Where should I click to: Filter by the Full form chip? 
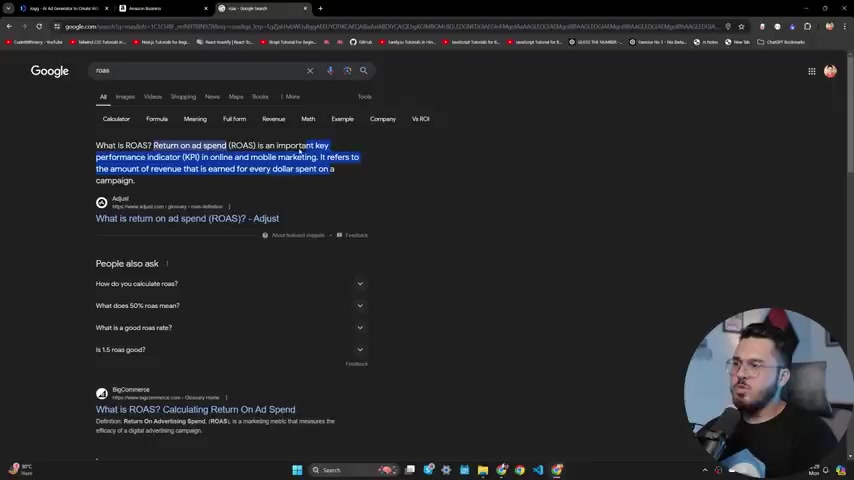tap(234, 119)
